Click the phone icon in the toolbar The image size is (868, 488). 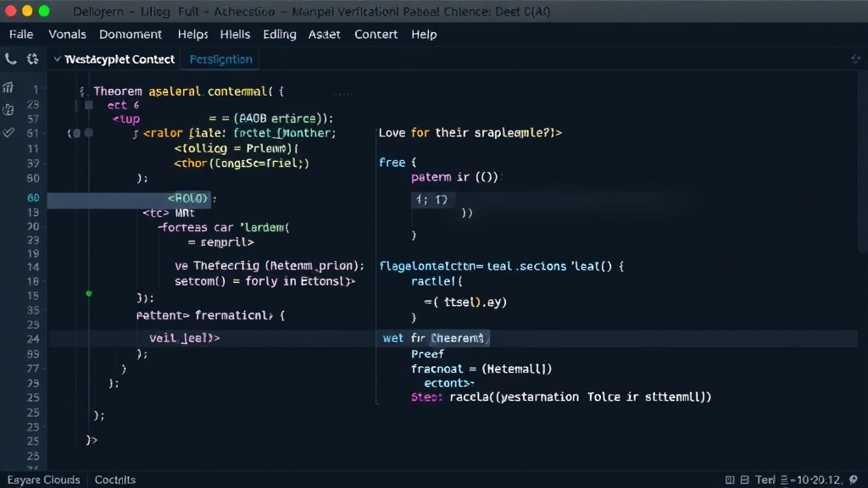pos(10,58)
